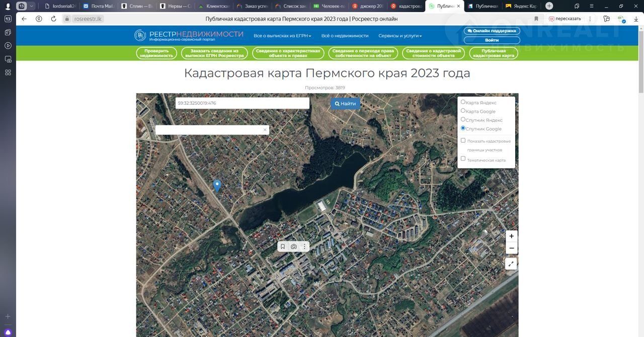644x337 pixels.
Task: Expand the Сервисы и услуги dropdown
Action: [400, 36]
